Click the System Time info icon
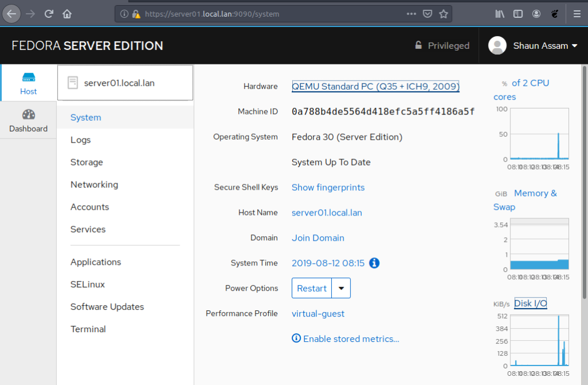 (x=374, y=263)
